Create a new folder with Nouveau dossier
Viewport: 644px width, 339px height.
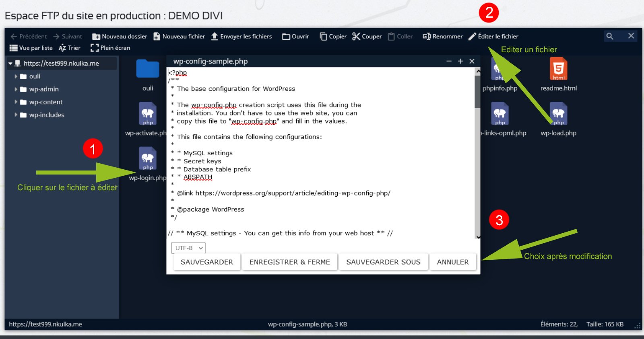(x=120, y=36)
